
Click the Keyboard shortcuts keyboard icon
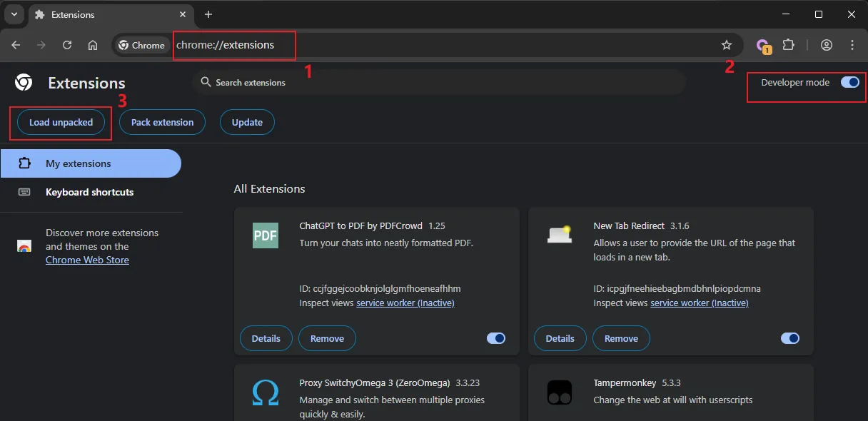[x=24, y=192]
